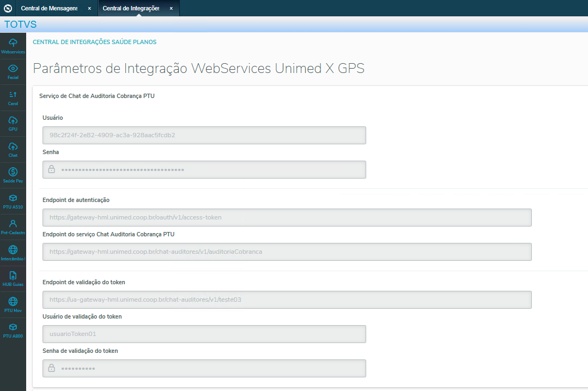Click the Parâmetros de Integração page heading

pos(199,68)
